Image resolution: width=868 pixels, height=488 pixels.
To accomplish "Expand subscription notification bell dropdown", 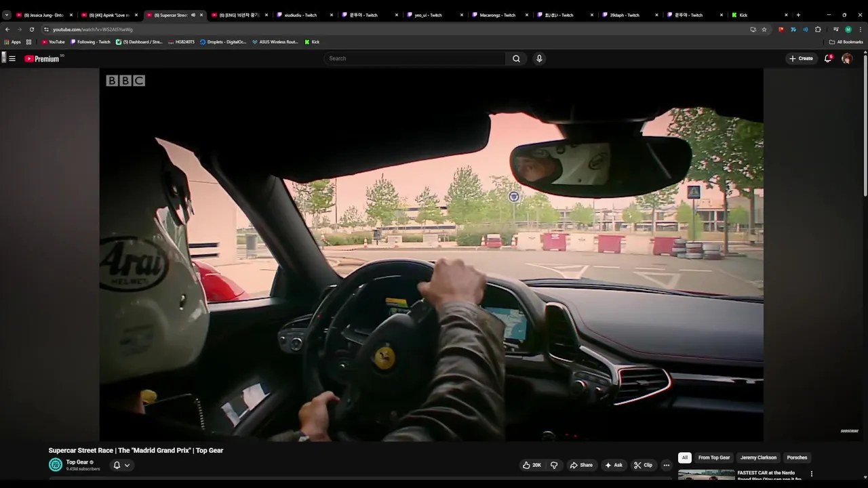I will pyautogui.click(x=121, y=465).
